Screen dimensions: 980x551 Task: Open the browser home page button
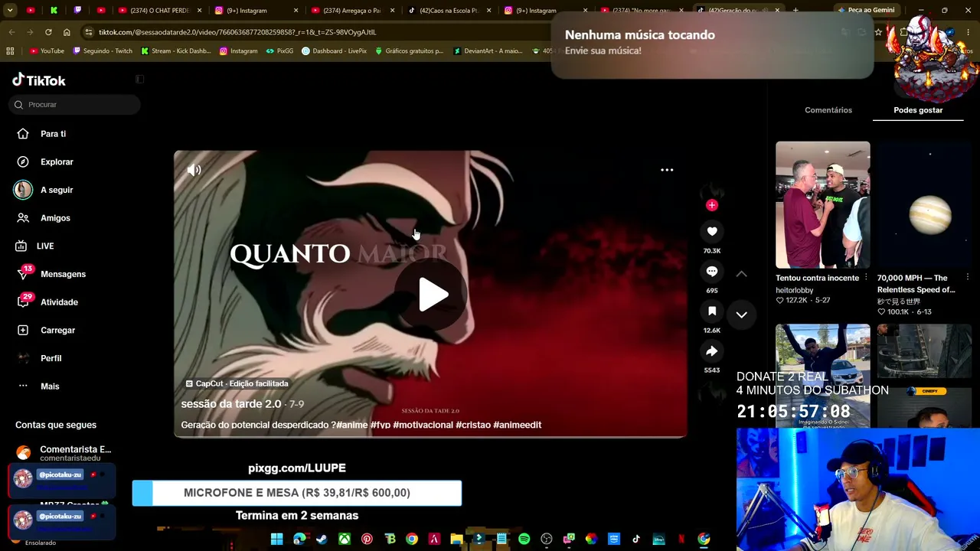tap(67, 32)
